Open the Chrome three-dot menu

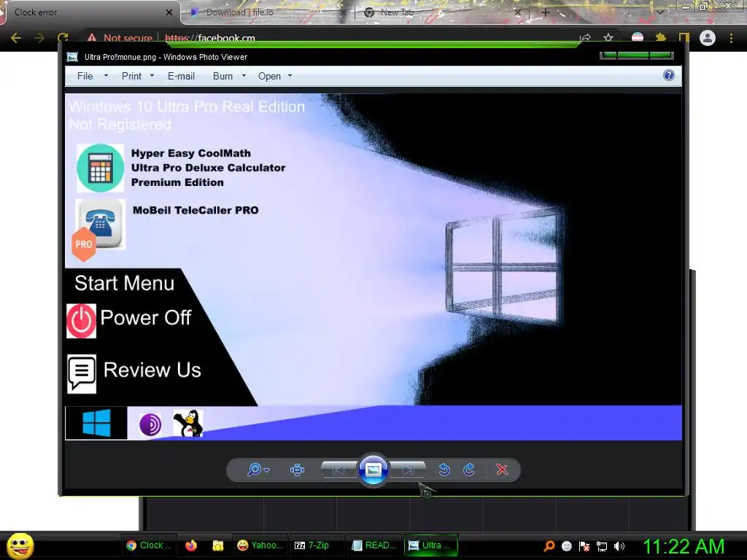731,38
